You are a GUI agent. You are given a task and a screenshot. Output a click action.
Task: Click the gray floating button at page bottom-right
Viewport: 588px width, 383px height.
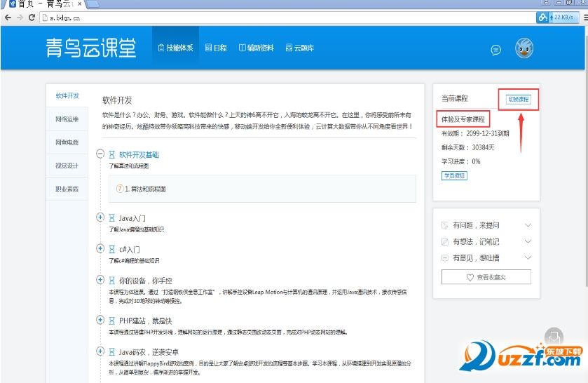[554, 337]
